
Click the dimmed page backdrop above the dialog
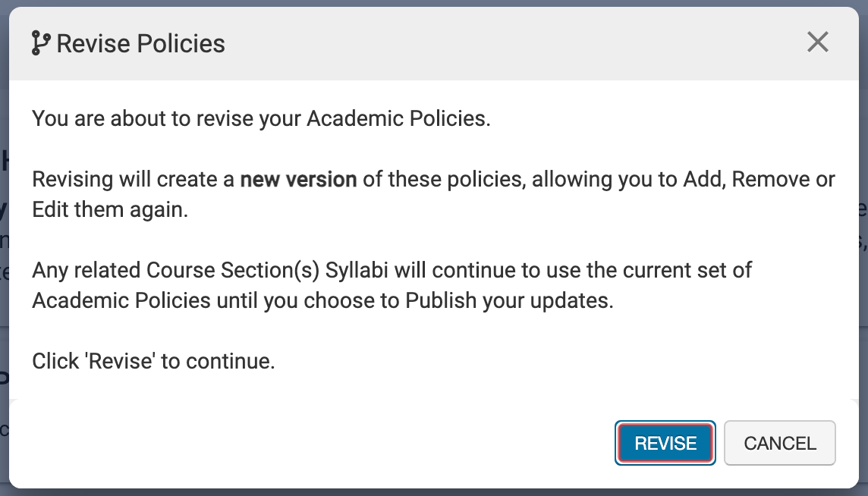[434, 3]
